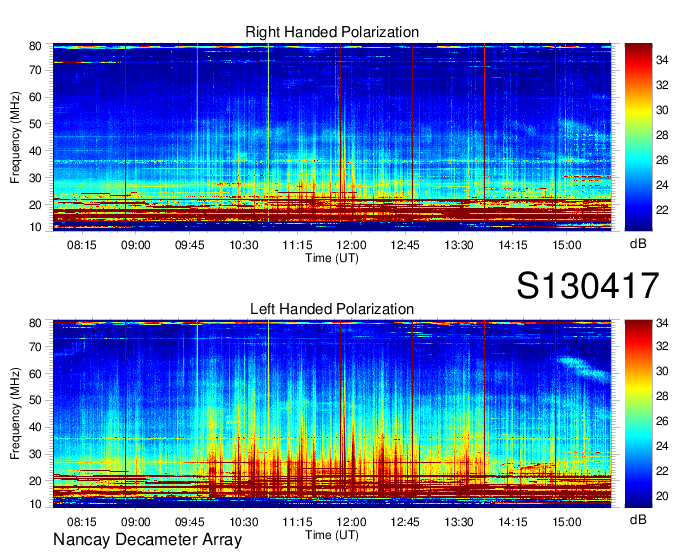Click the Left Handed Polarization title
The height and width of the screenshot is (552, 680).
pos(332,309)
